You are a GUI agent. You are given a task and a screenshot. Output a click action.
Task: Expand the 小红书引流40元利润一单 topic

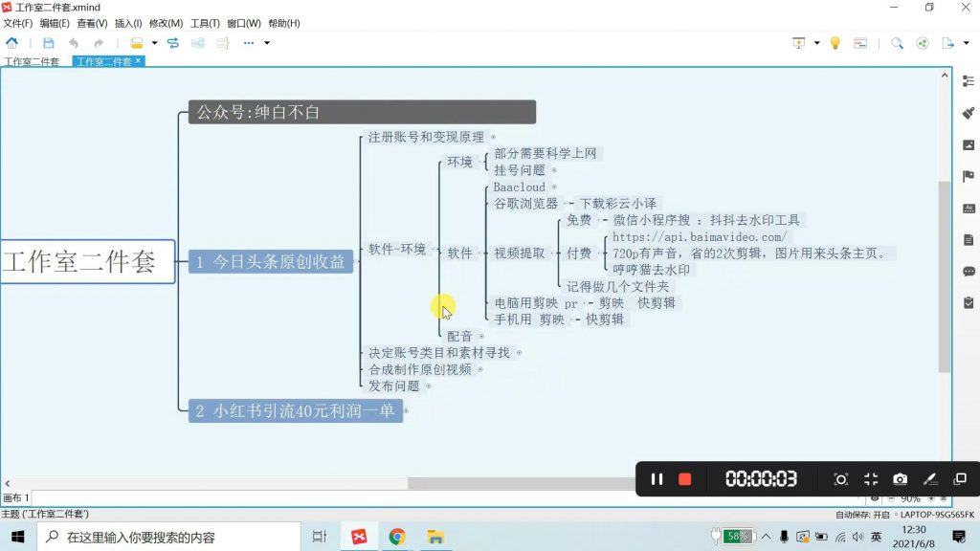point(406,411)
